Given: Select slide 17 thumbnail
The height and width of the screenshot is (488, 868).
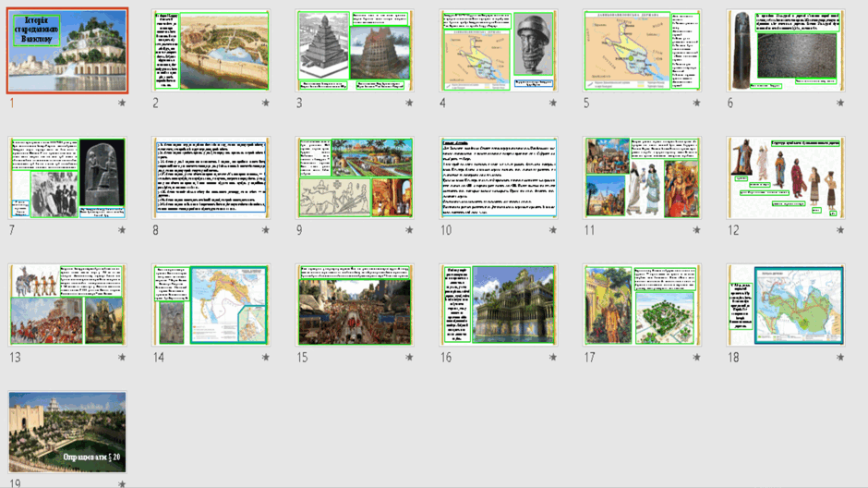Looking at the screenshot, I should 642,305.
